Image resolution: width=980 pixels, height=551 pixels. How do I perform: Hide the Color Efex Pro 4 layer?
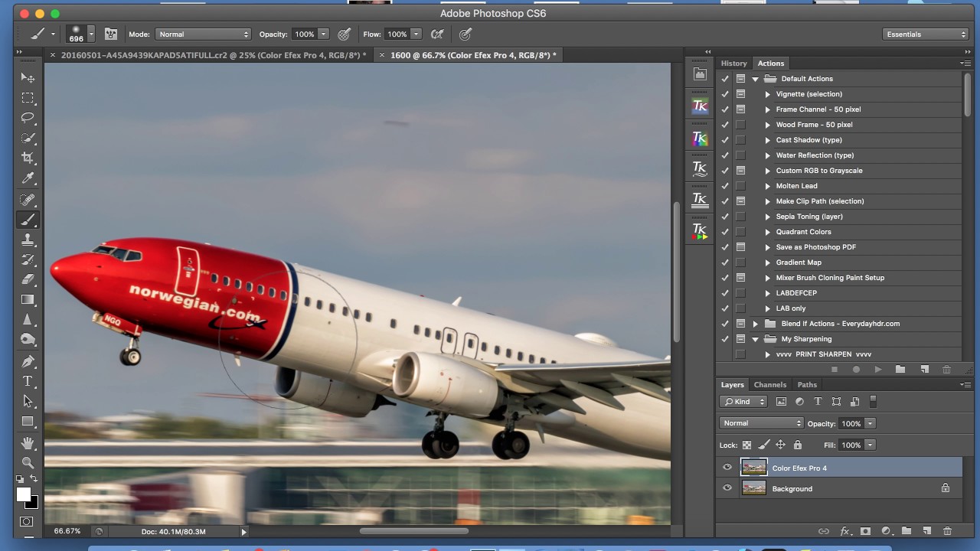coord(727,468)
